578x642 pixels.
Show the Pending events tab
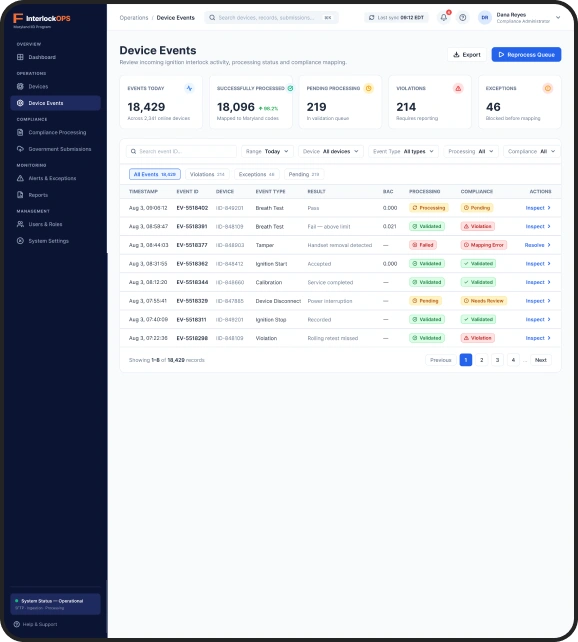click(304, 174)
